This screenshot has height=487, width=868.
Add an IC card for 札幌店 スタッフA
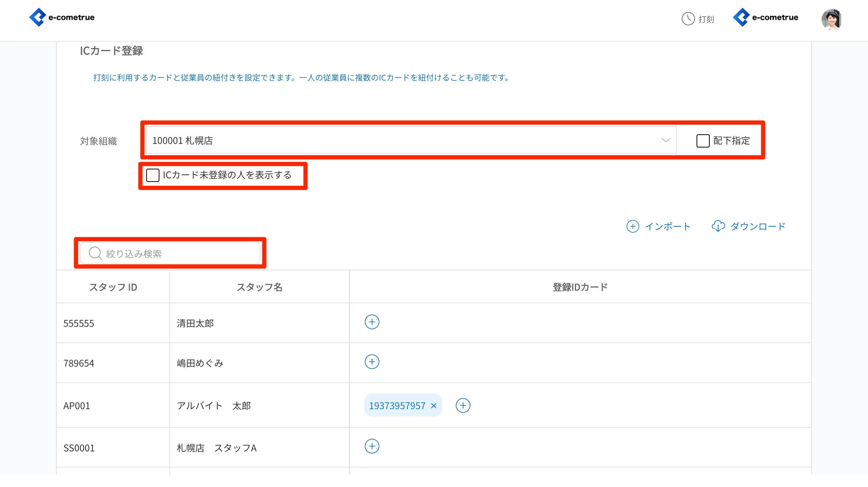372,447
